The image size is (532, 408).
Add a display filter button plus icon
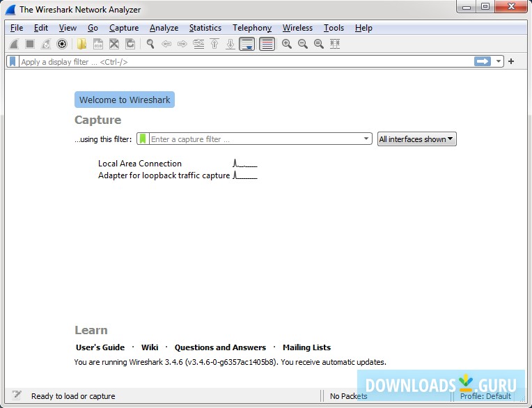[511, 61]
